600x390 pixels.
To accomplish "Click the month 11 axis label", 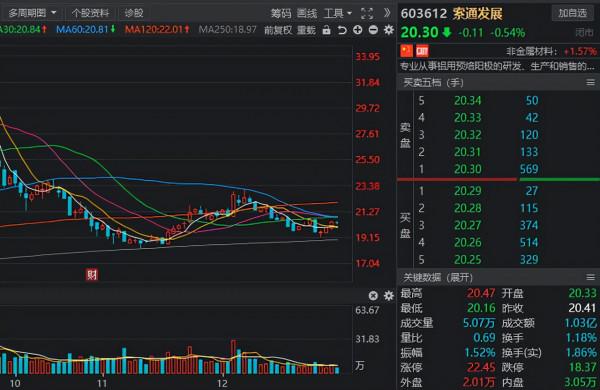I will [x=102, y=383].
